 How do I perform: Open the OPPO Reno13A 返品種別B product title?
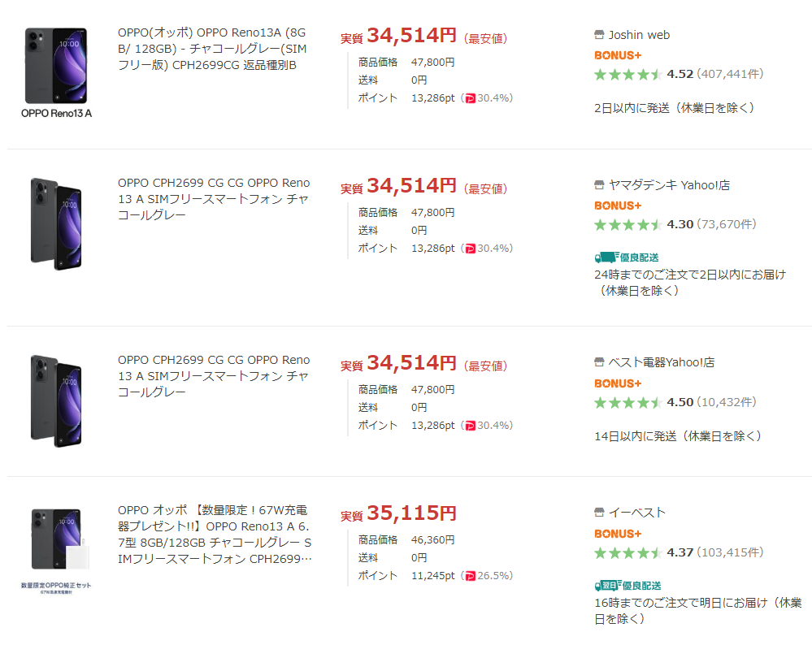pyautogui.click(x=213, y=49)
